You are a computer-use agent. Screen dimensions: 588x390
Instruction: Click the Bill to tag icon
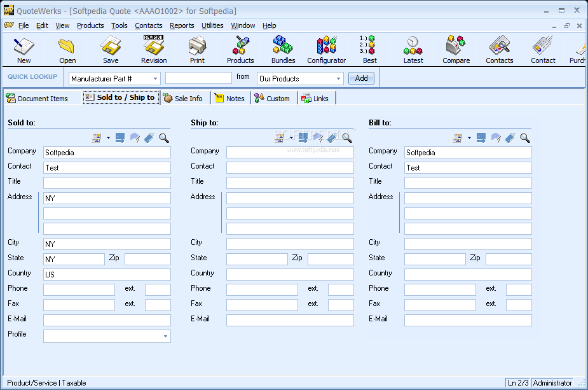pos(510,138)
